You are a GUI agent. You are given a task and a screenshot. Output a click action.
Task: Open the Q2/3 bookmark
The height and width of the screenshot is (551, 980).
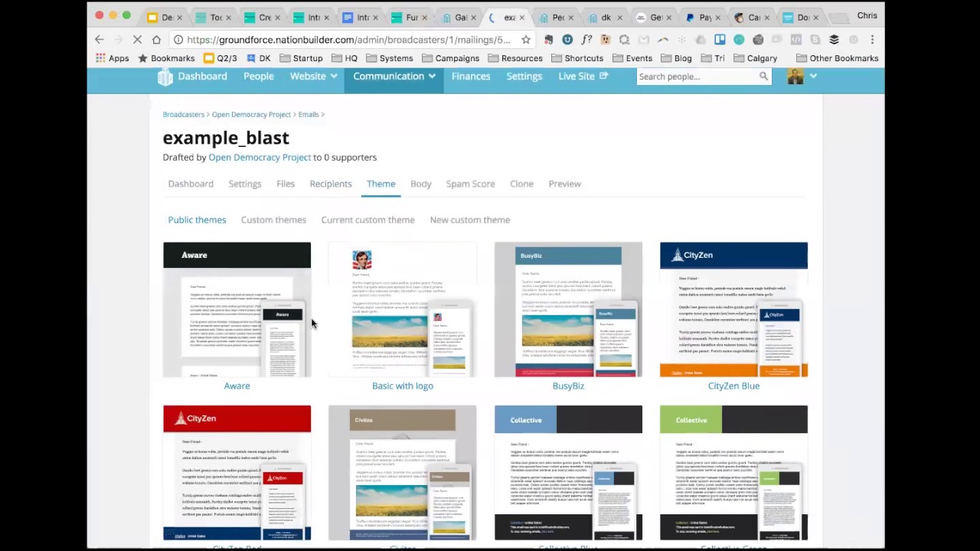(220, 58)
